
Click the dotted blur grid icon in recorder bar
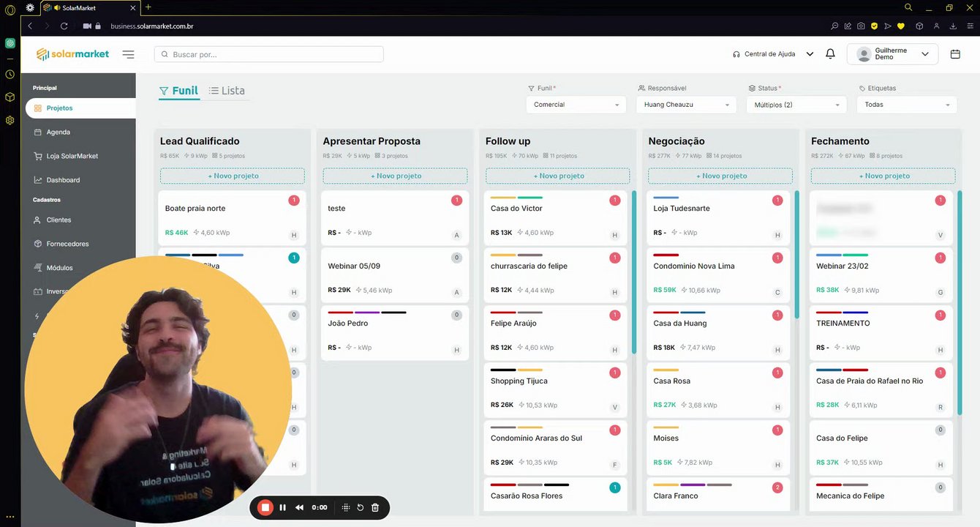[x=346, y=507]
